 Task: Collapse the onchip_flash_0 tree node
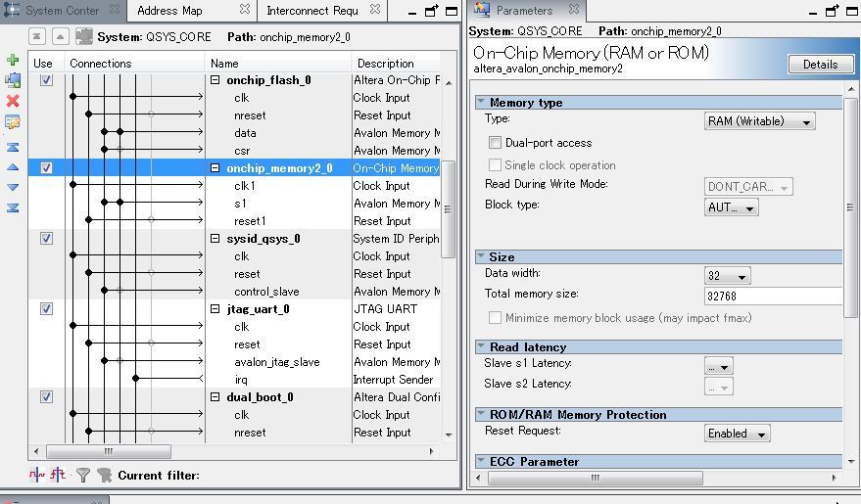point(215,80)
